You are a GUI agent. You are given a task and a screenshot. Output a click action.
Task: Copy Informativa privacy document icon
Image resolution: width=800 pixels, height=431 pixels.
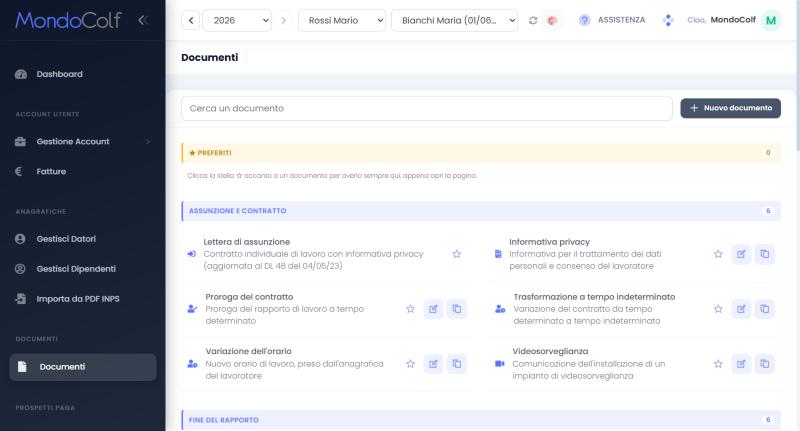(x=764, y=254)
